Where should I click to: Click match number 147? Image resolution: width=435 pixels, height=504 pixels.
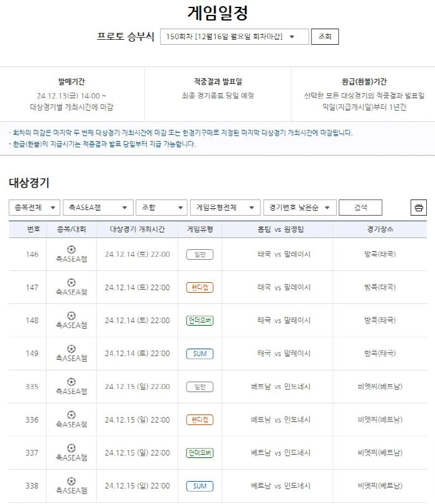point(32,287)
